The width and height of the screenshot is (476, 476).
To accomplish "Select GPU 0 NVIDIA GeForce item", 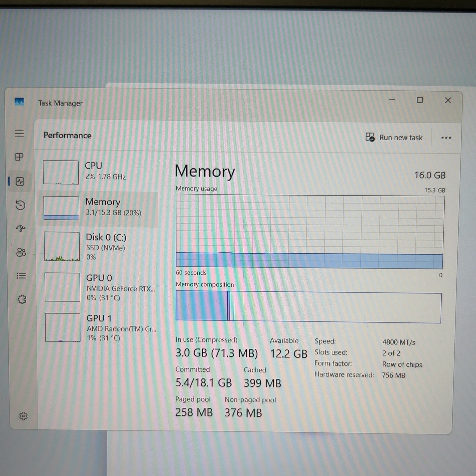I will point(99,287).
